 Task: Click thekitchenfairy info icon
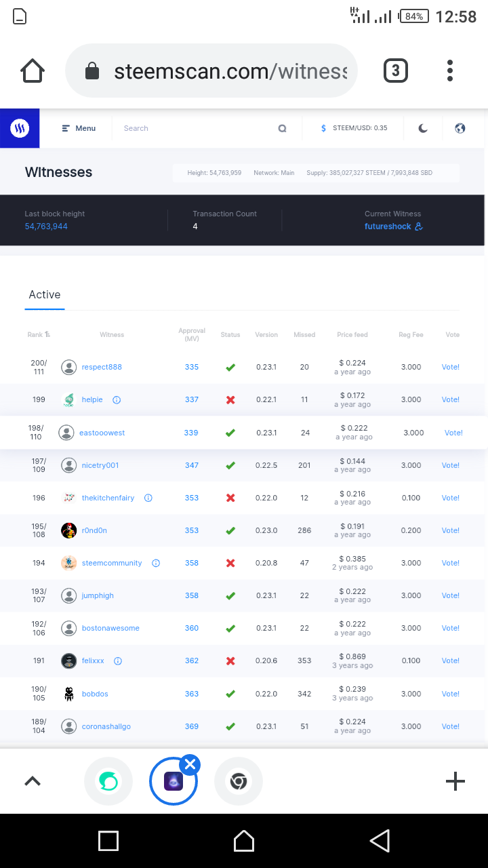(148, 498)
